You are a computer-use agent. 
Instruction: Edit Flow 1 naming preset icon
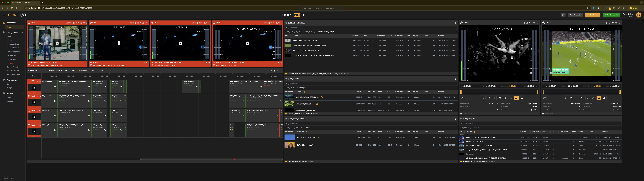pos(29,65)
